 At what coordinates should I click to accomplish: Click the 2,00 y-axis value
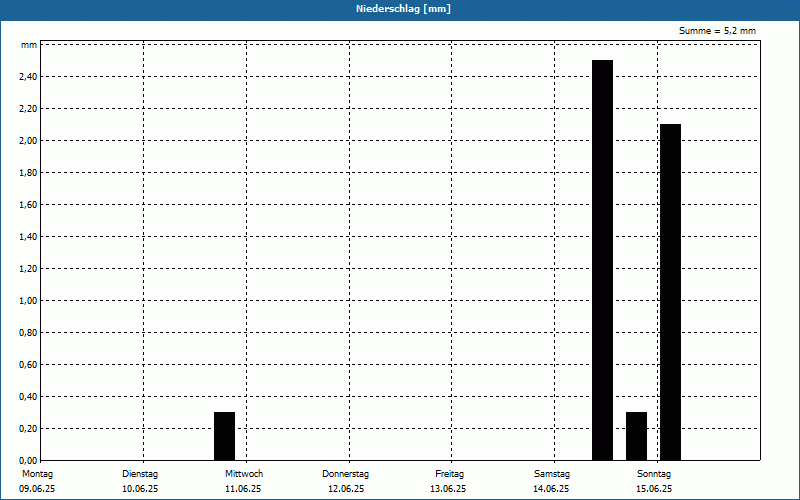tap(28, 141)
